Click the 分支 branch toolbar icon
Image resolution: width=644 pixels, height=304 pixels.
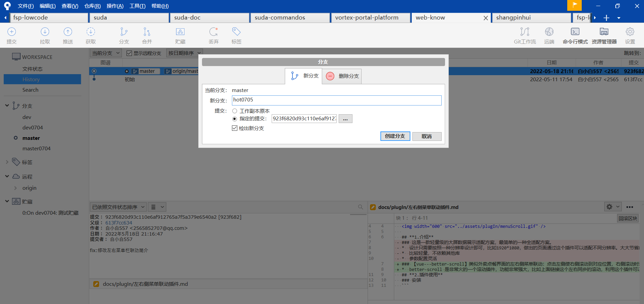click(x=124, y=32)
